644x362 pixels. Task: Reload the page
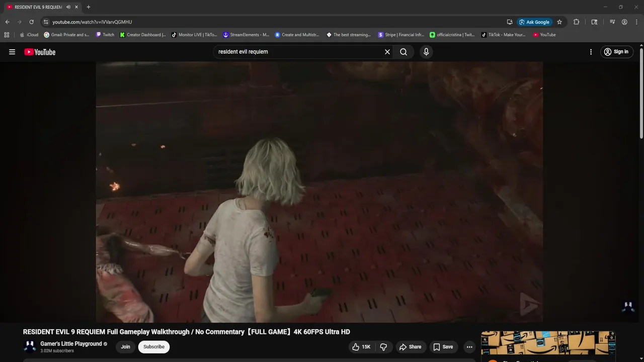31,22
